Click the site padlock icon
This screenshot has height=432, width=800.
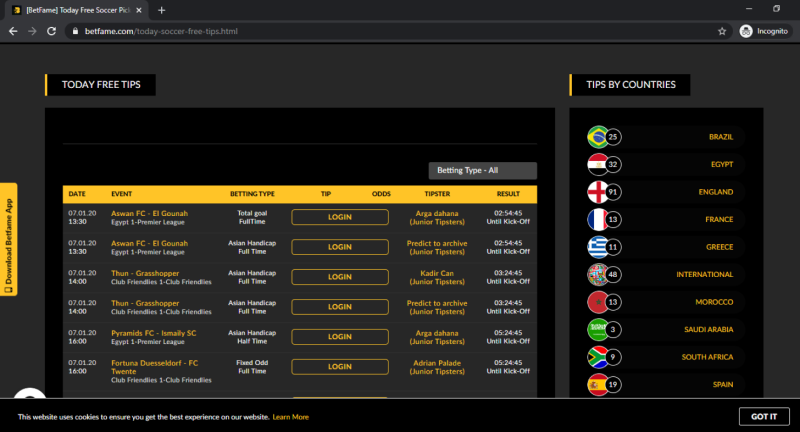click(76, 31)
